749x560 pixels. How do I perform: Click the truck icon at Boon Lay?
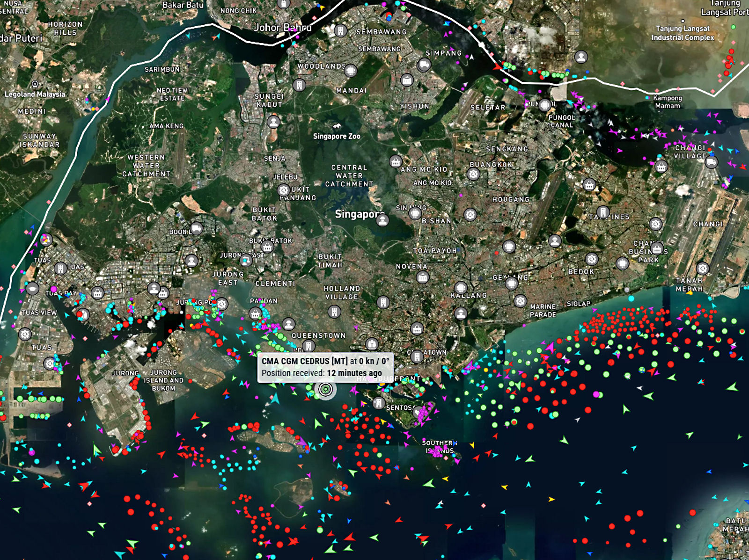tap(197, 228)
